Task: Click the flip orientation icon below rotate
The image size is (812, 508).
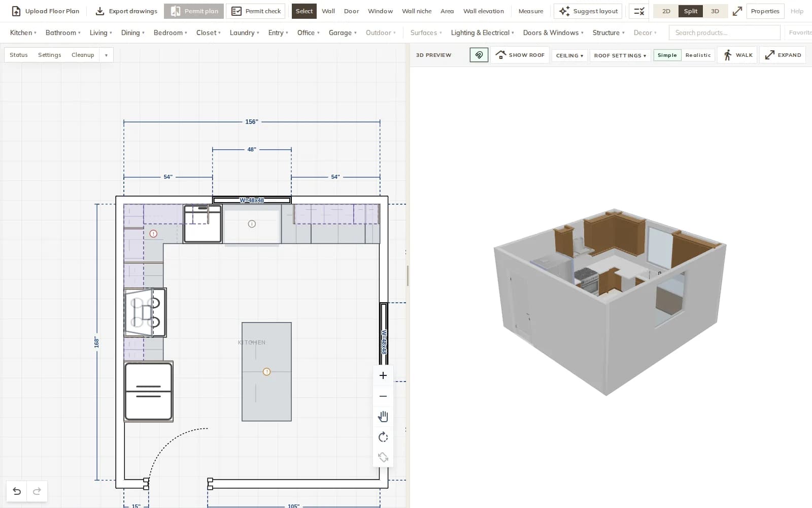Action: 383,457
